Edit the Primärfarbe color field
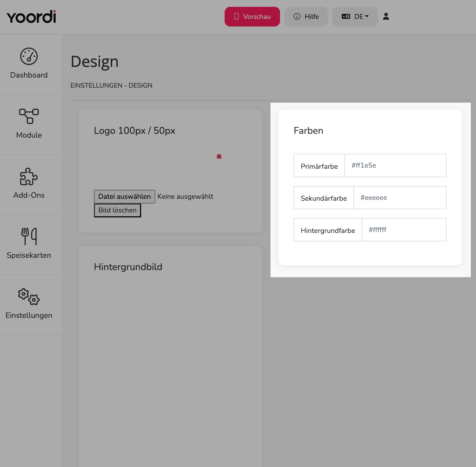 (395, 165)
